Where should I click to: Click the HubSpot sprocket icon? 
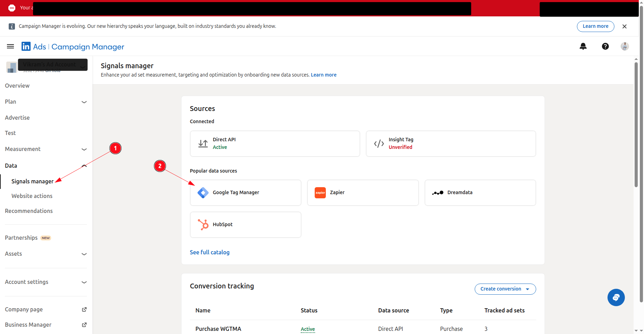pyautogui.click(x=203, y=225)
